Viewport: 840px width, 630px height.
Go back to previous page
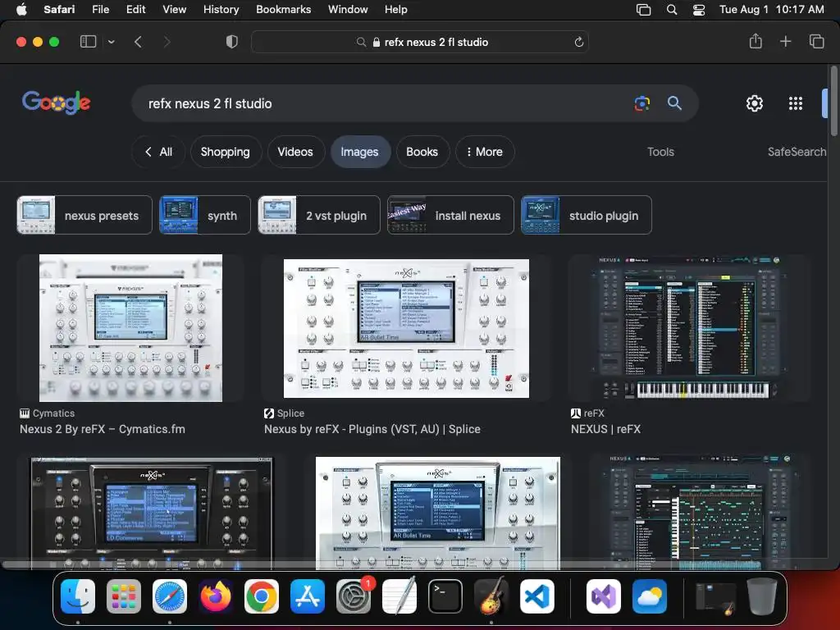[138, 42]
